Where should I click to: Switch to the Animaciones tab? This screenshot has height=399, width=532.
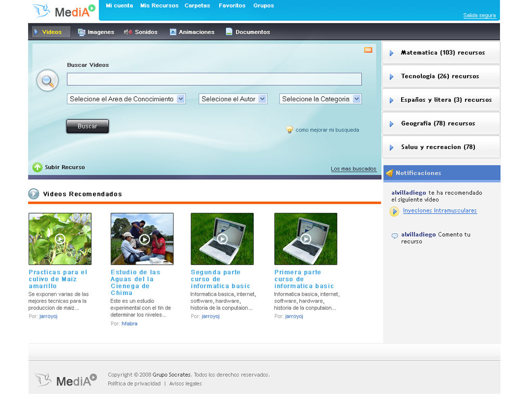coord(192,32)
